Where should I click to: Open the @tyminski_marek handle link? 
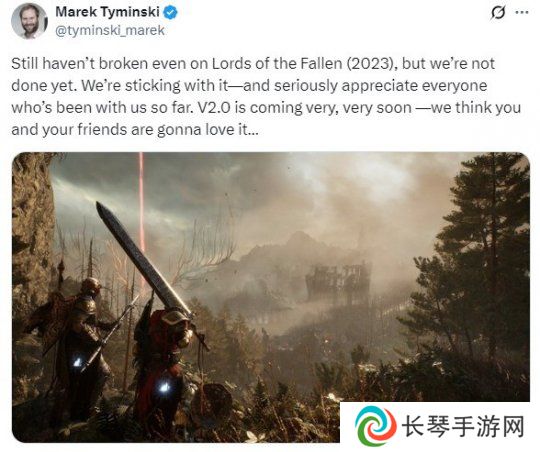coord(110,31)
